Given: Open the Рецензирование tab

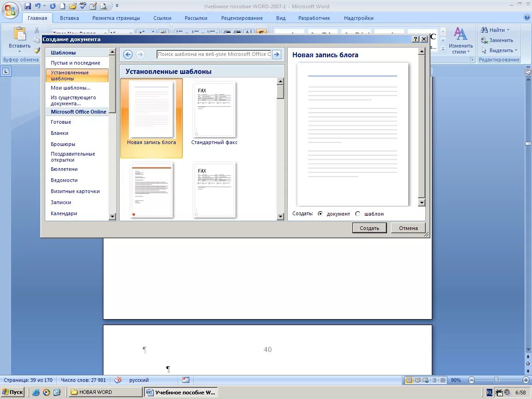Looking at the screenshot, I should [242, 18].
